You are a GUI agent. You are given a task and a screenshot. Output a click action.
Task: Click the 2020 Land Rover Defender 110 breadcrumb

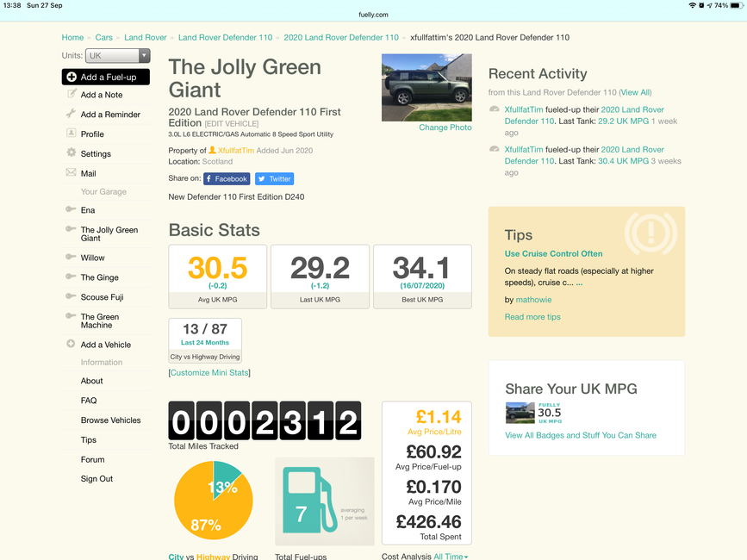click(x=341, y=37)
